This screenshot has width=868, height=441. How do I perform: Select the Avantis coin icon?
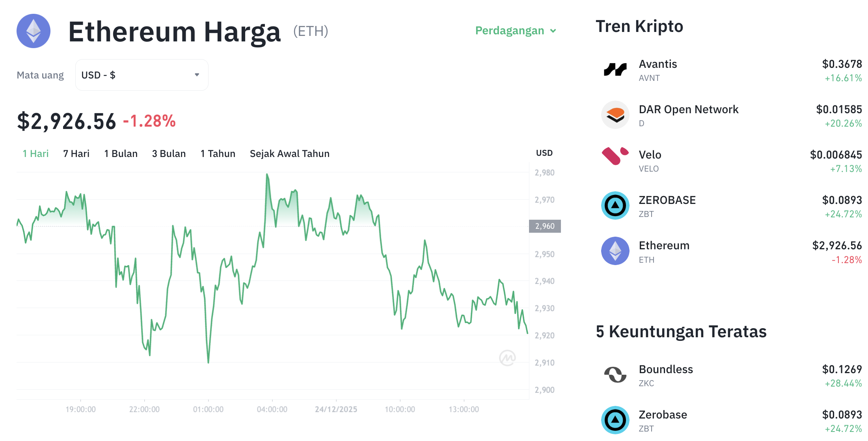click(615, 70)
